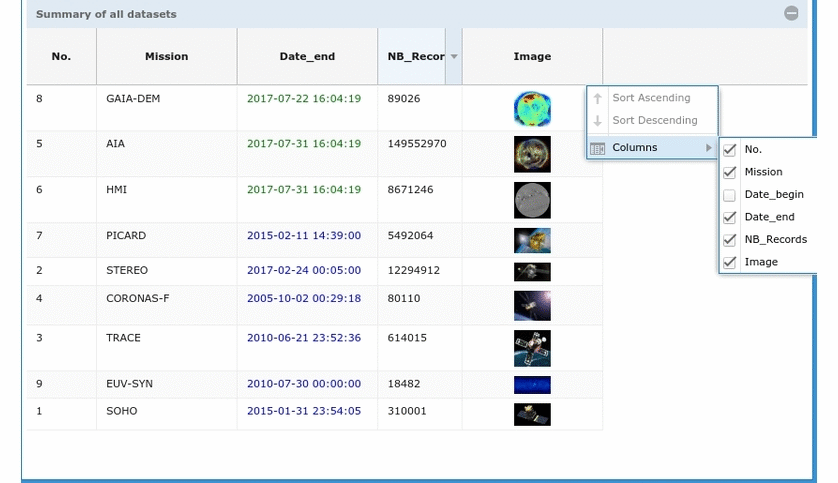Click the Columns grid icon in menu

point(598,148)
